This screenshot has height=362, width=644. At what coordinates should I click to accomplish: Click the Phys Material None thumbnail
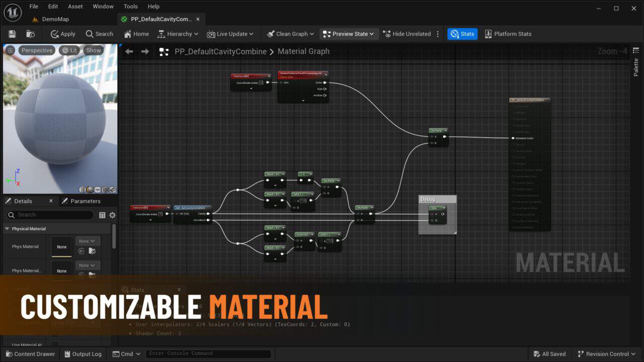(62, 247)
